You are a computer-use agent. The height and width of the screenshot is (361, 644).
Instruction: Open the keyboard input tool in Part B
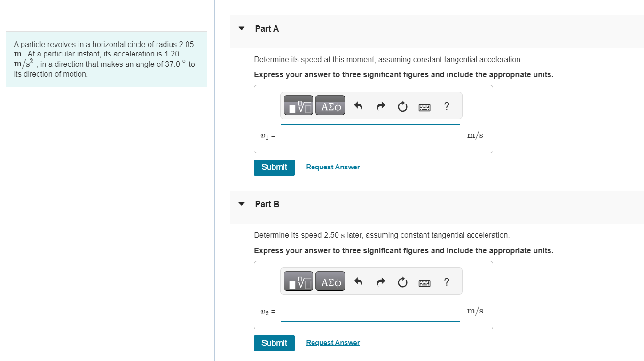click(x=424, y=282)
